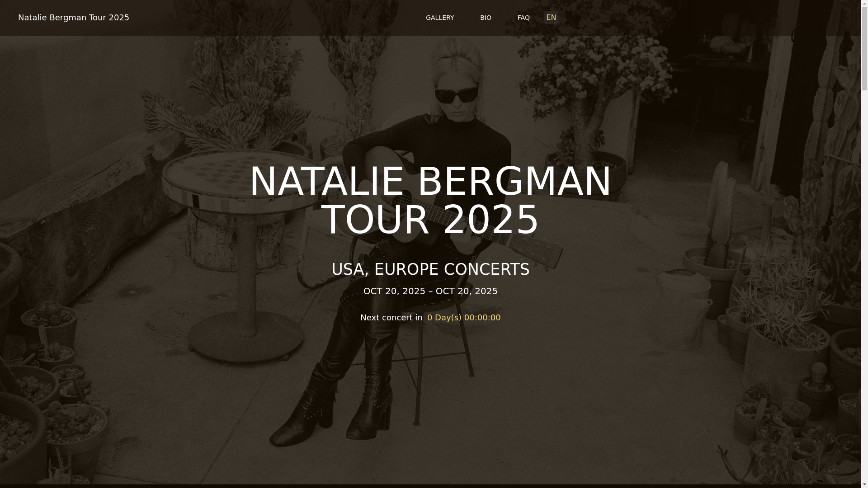Click the 'Next concert in' label
Screen dimensions: 868x488
[x=392, y=318]
